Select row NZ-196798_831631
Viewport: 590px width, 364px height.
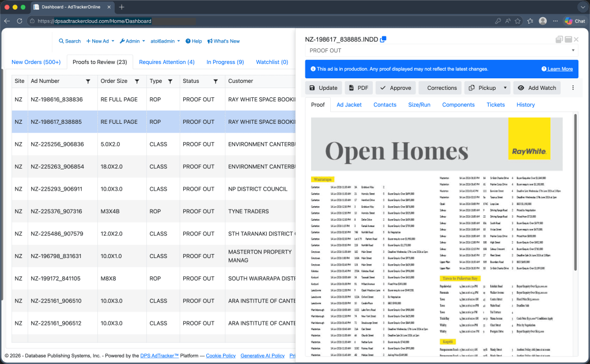pos(153,256)
